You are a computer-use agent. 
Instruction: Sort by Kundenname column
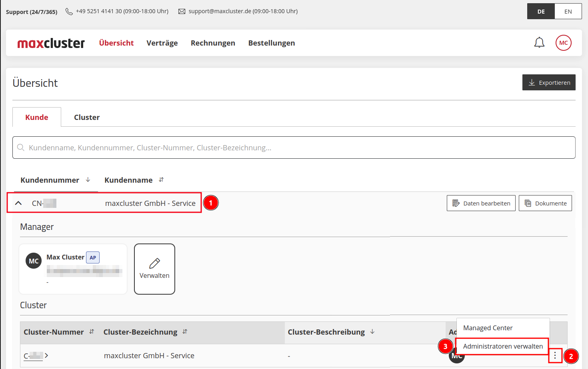point(134,180)
